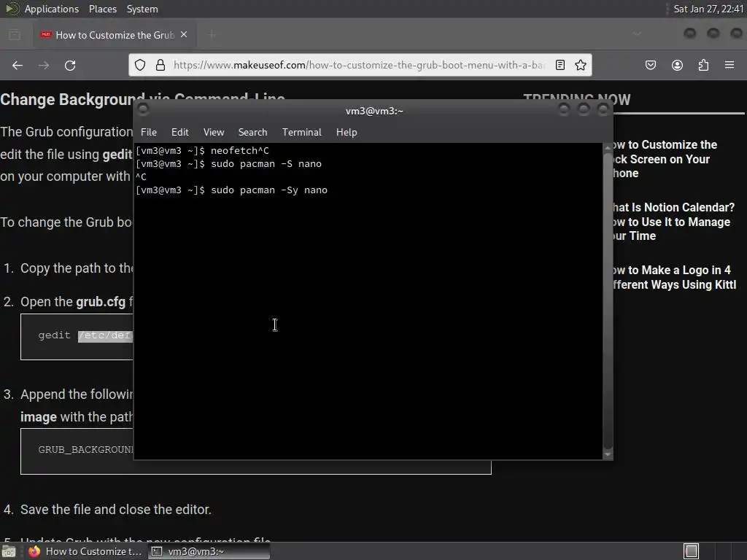The height and width of the screenshot is (560, 747).
Task: Open the terminal View menu
Action: click(x=214, y=133)
